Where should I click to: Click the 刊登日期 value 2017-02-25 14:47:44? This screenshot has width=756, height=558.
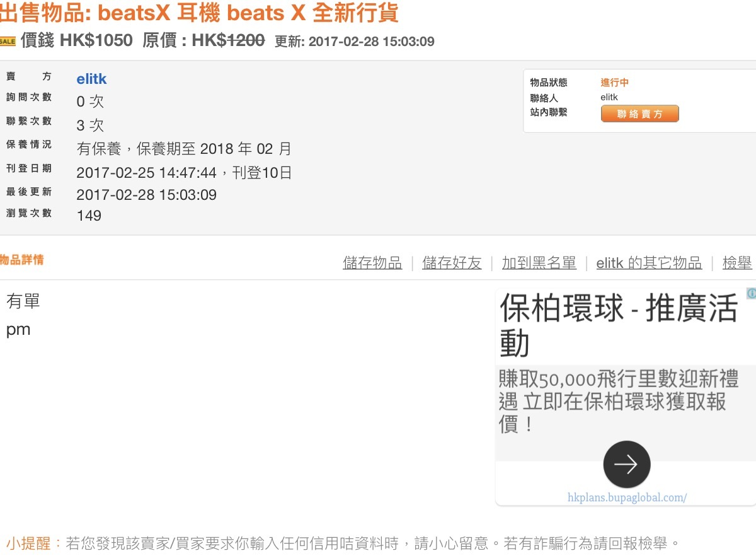pyautogui.click(x=146, y=173)
